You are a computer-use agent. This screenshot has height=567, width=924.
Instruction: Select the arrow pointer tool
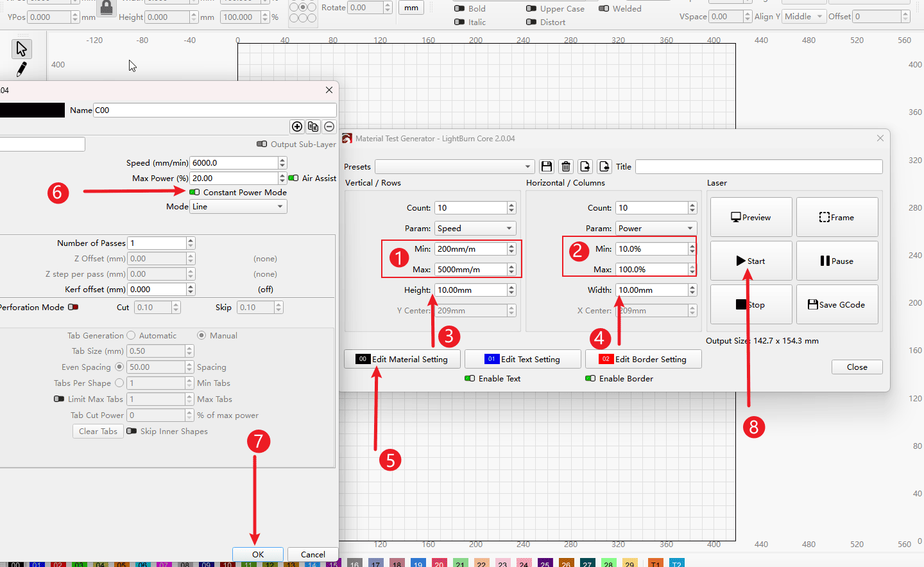click(22, 49)
